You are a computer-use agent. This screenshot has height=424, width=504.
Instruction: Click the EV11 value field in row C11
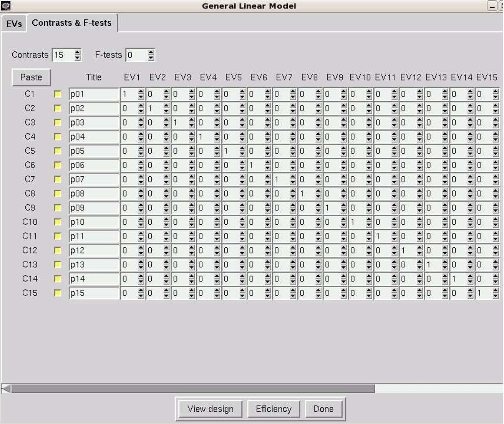(383, 236)
